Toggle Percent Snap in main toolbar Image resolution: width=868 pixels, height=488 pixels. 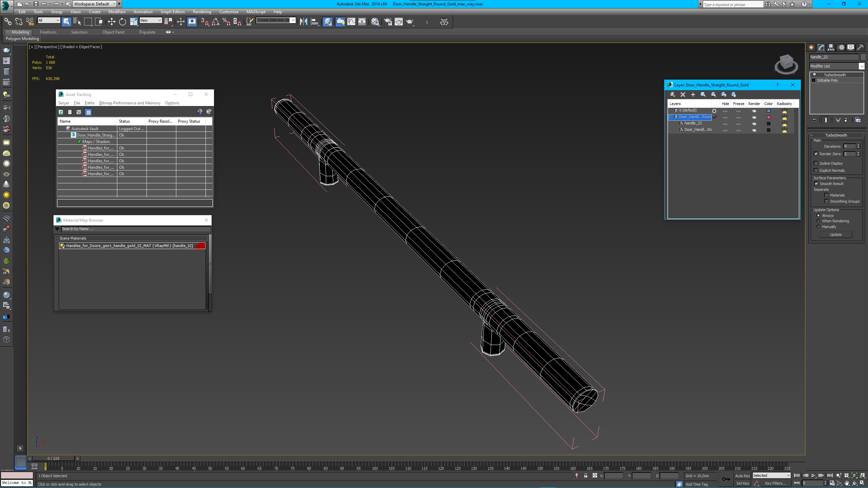click(226, 22)
